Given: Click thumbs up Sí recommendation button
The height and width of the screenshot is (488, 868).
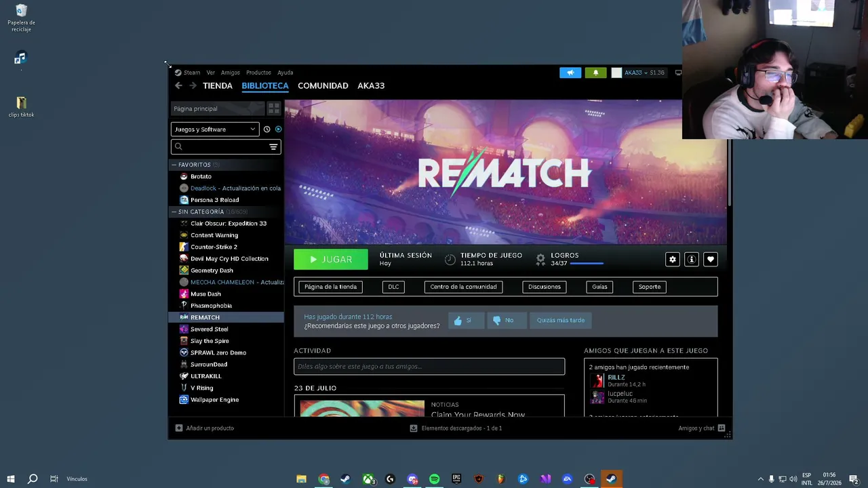Looking at the screenshot, I should pyautogui.click(x=465, y=320).
